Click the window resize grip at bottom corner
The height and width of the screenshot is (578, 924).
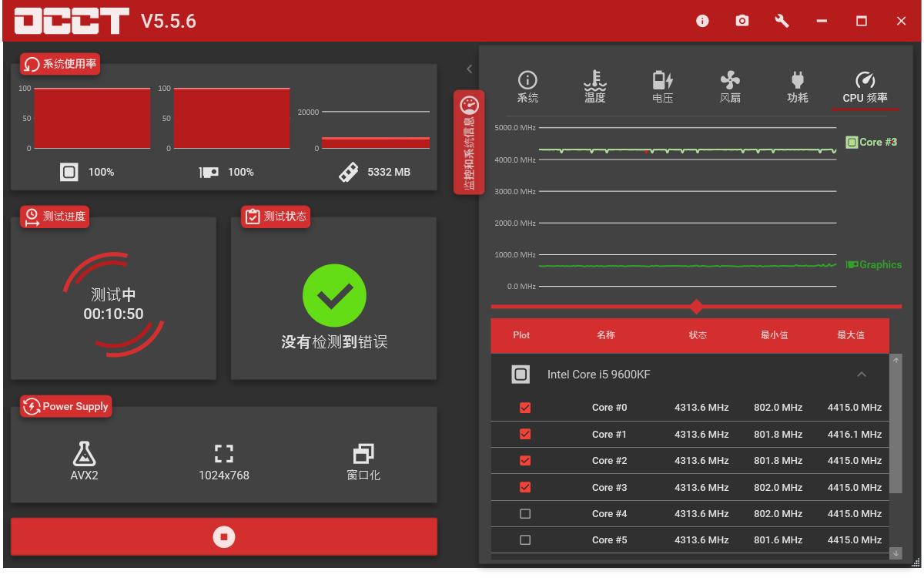pos(916,562)
